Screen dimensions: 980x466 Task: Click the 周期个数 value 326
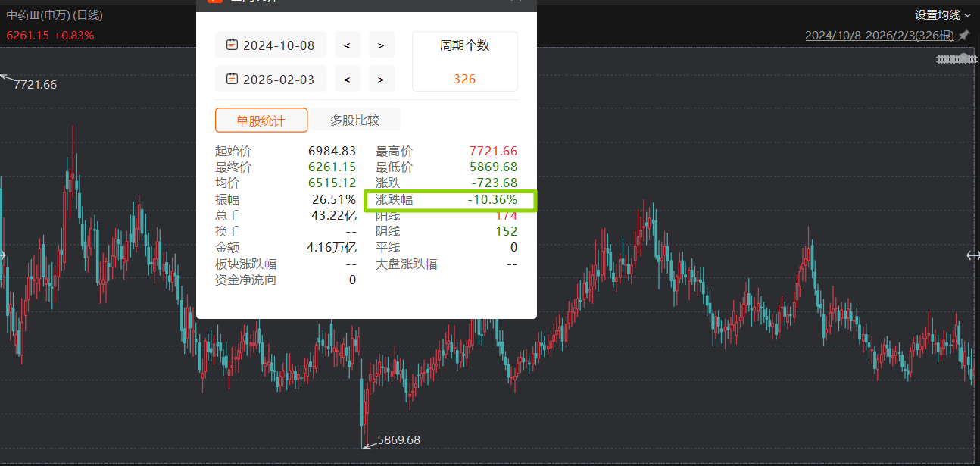pyautogui.click(x=464, y=79)
